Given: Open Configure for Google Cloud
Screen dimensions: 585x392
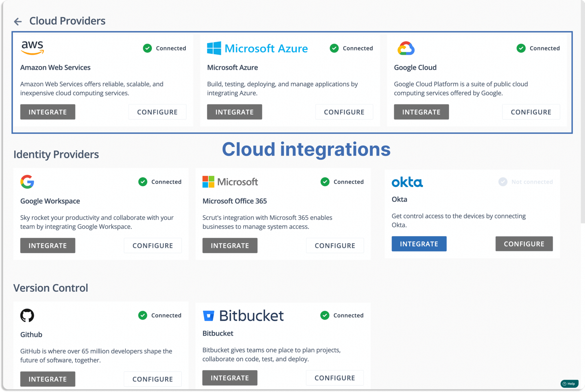Looking at the screenshot, I should pyautogui.click(x=531, y=112).
